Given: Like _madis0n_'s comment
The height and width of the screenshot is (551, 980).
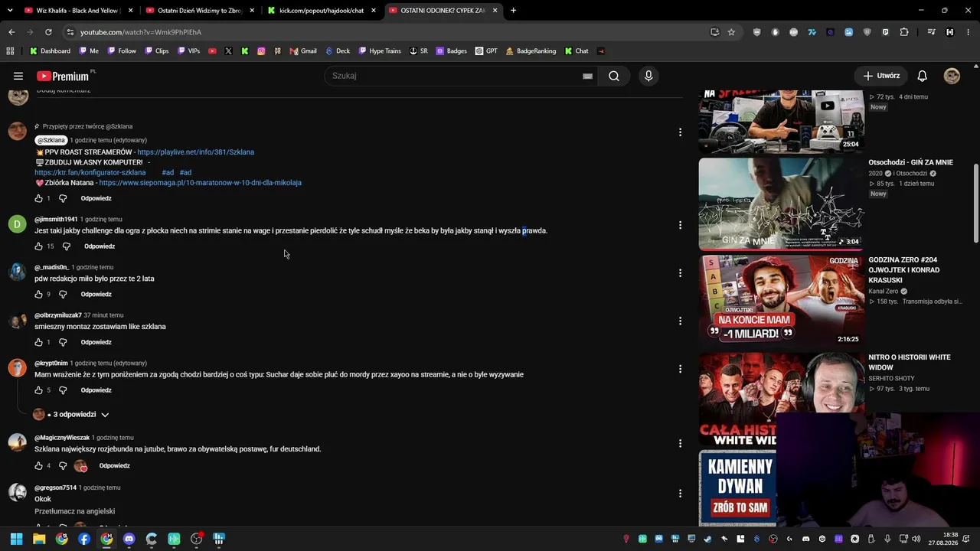Looking at the screenshot, I should tap(39, 294).
